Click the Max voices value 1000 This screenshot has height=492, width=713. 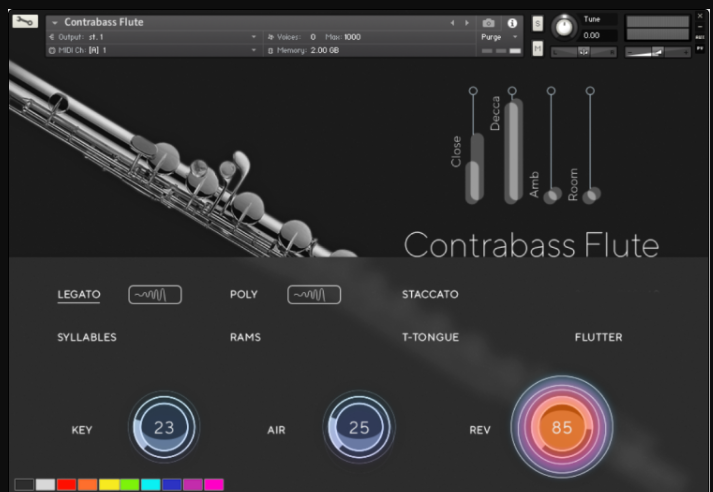click(x=352, y=37)
